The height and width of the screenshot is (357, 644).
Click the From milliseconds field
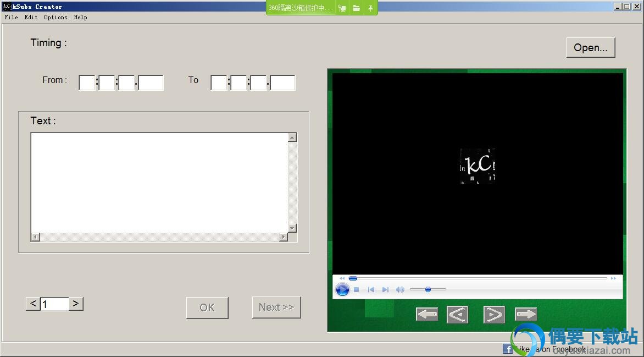[151, 83]
